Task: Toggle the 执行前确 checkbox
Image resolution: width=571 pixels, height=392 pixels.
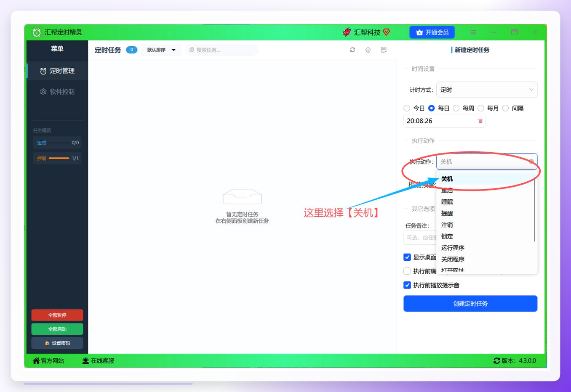Action: click(407, 271)
